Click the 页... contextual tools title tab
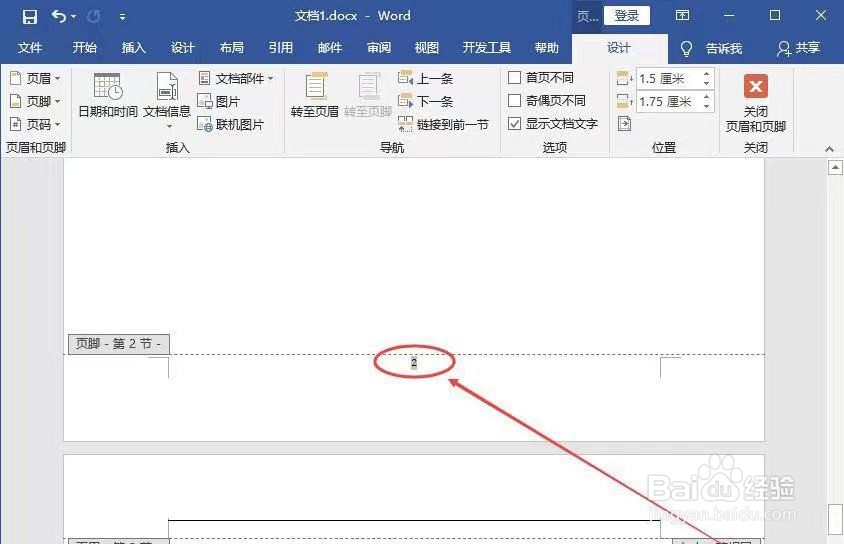 pyautogui.click(x=587, y=16)
